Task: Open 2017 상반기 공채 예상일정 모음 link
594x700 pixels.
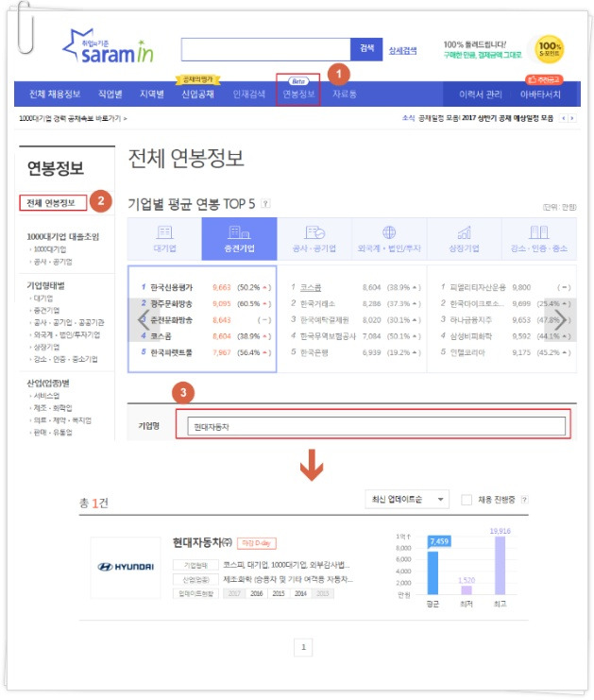Action: (507, 118)
